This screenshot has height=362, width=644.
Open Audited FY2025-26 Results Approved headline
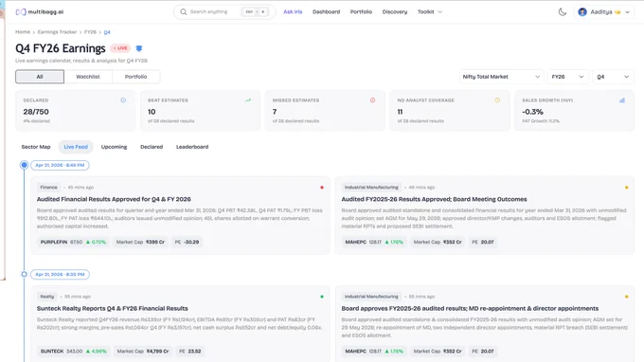coord(434,199)
